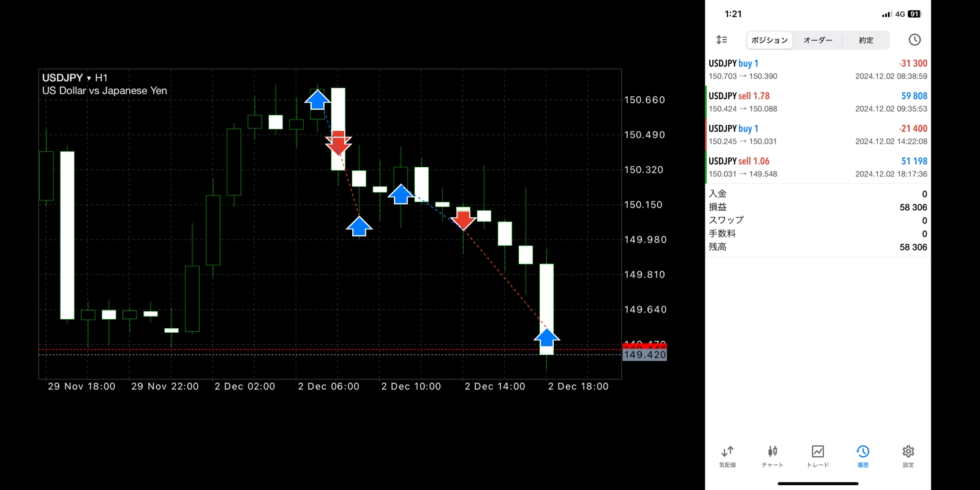This screenshot has width=980, height=490.
Task: Click the iOS home indicator bar
Action: (x=818, y=483)
